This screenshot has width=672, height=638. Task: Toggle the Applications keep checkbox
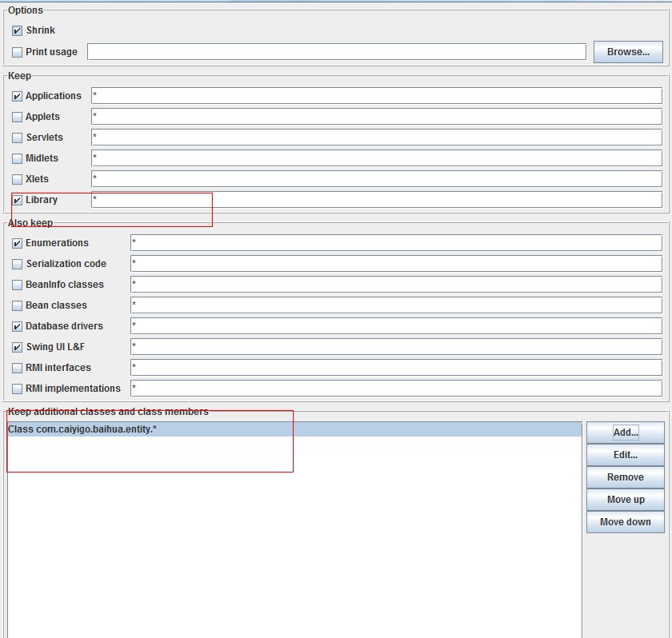click(x=17, y=97)
